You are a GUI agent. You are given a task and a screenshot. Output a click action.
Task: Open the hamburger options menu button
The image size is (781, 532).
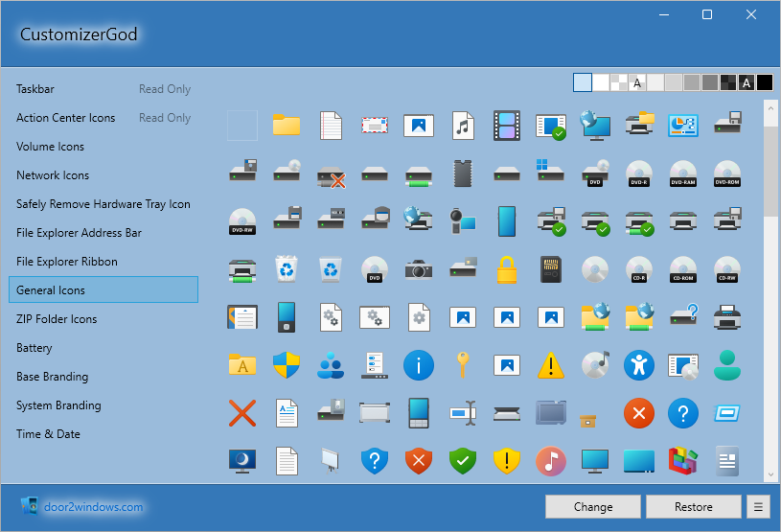[758, 506]
